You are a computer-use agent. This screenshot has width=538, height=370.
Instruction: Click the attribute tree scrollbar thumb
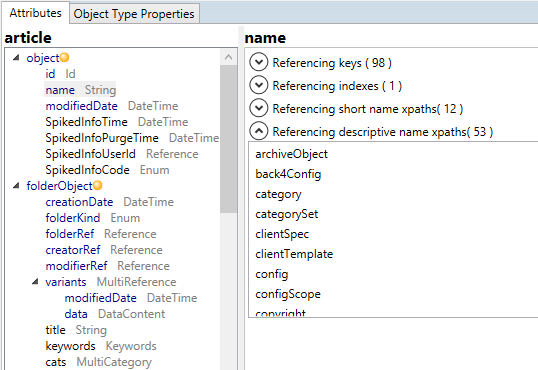click(x=229, y=139)
